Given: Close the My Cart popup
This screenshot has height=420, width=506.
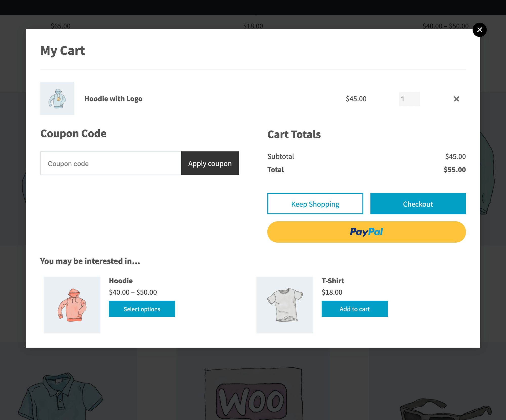Looking at the screenshot, I should coord(479,30).
